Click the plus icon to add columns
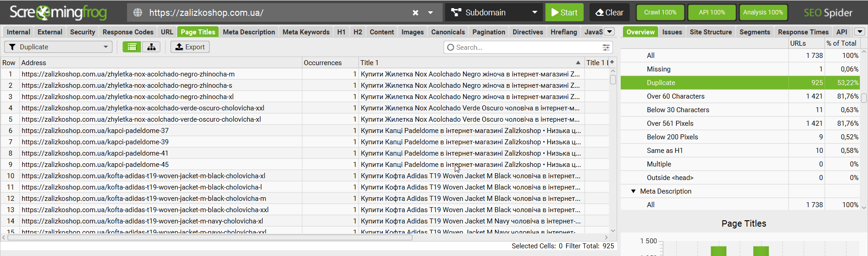The image size is (868, 256). (612, 62)
